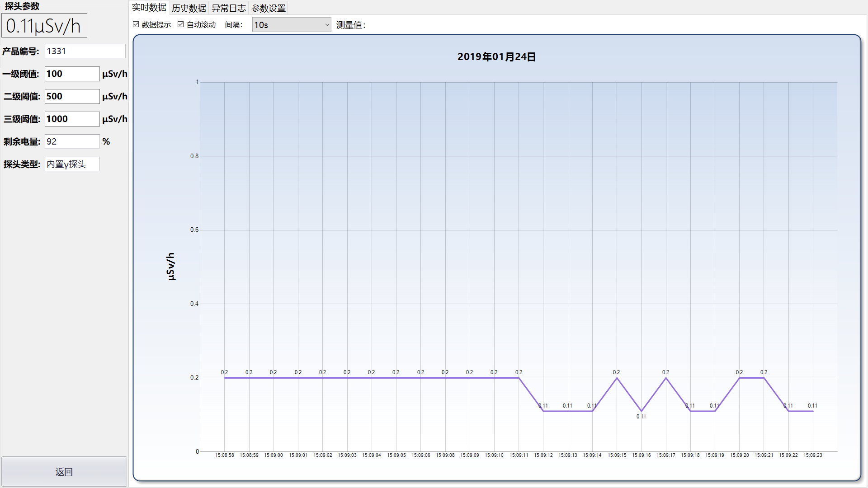
Task: Click the last data point at 15:09:23
Action: point(813,411)
